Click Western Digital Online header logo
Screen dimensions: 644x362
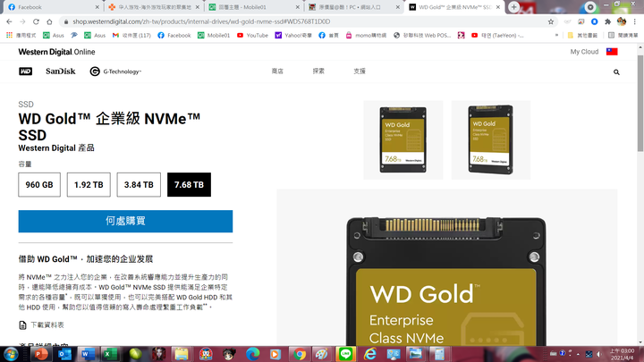point(56,52)
